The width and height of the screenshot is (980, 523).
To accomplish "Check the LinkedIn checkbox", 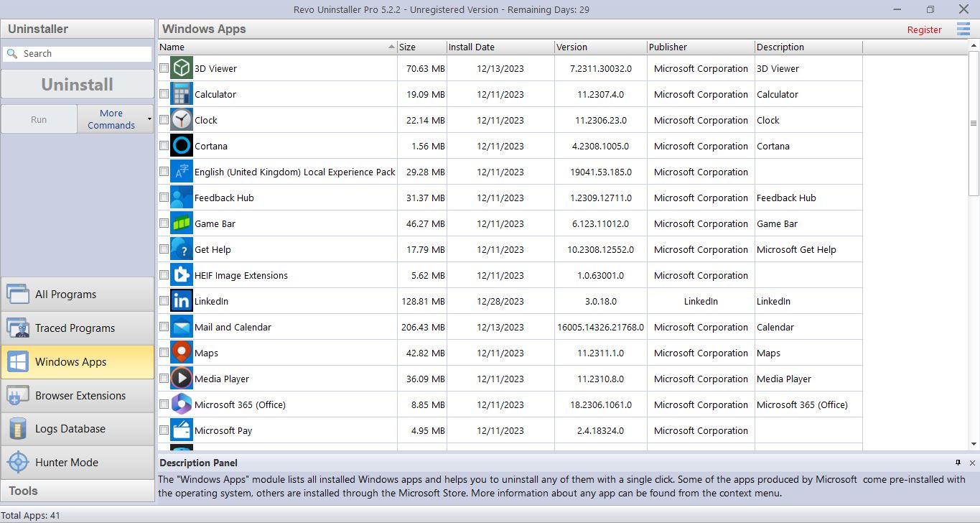I will pyautogui.click(x=164, y=301).
